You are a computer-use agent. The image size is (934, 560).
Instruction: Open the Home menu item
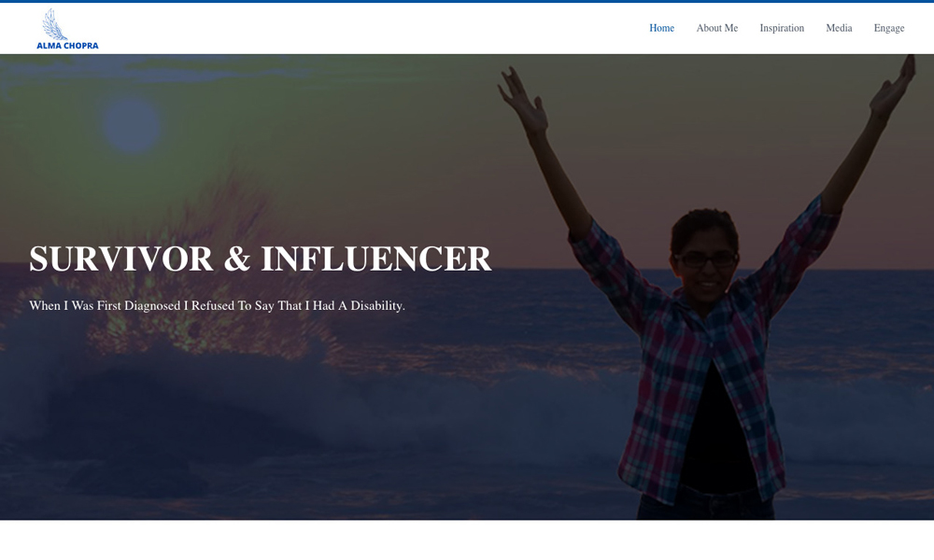point(661,28)
